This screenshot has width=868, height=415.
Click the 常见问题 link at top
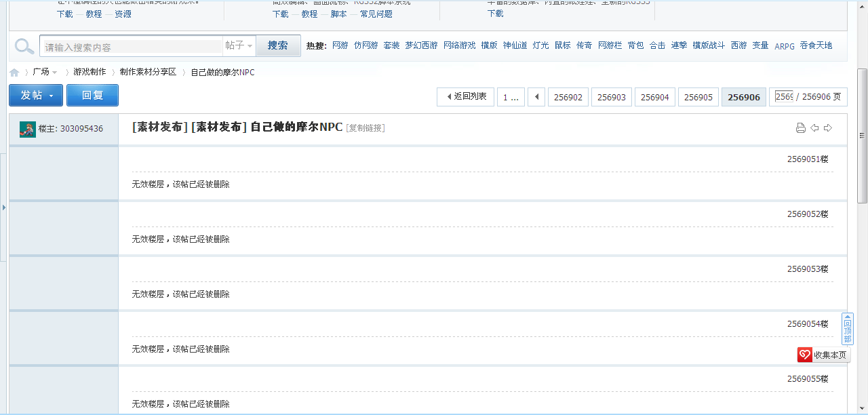pyautogui.click(x=376, y=14)
